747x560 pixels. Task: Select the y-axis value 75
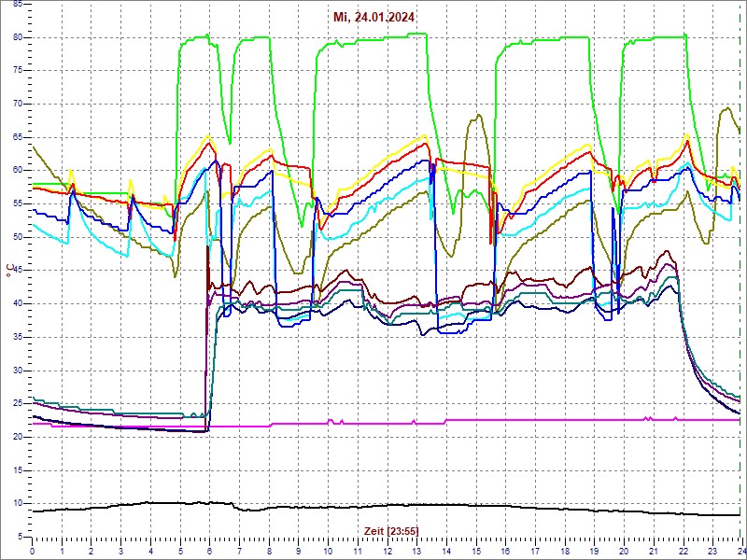tap(18, 71)
